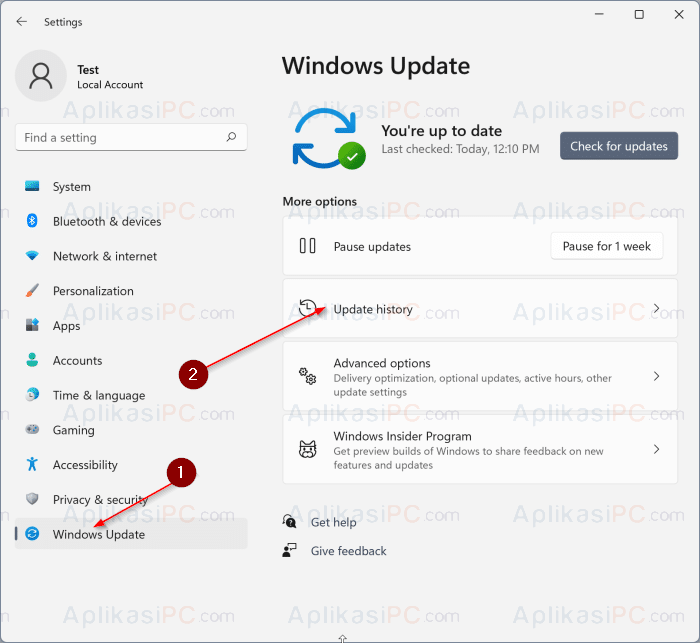Click Check for updates button

pos(619,146)
